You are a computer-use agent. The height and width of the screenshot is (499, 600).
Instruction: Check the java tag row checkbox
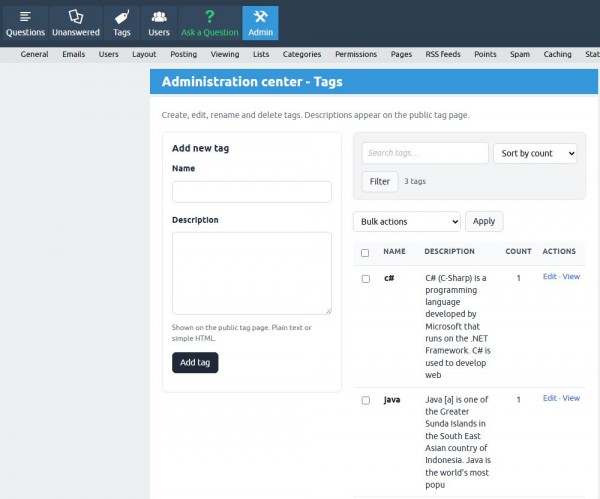tap(366, 400)
